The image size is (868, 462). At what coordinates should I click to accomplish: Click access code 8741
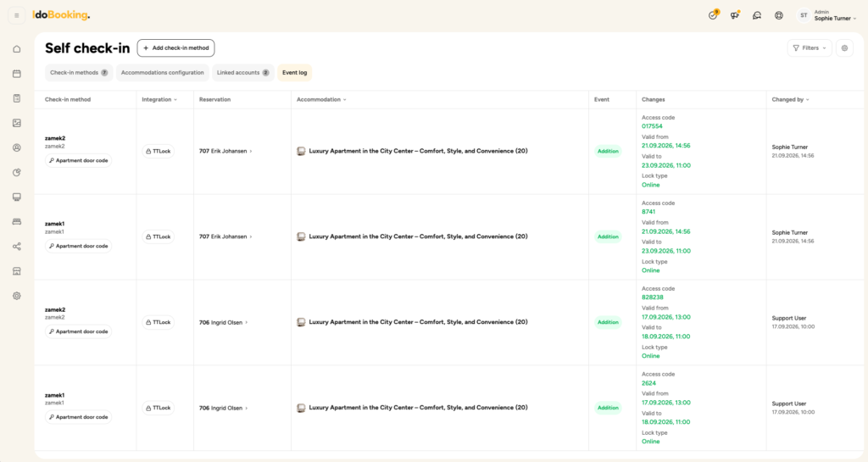point(648,212)
